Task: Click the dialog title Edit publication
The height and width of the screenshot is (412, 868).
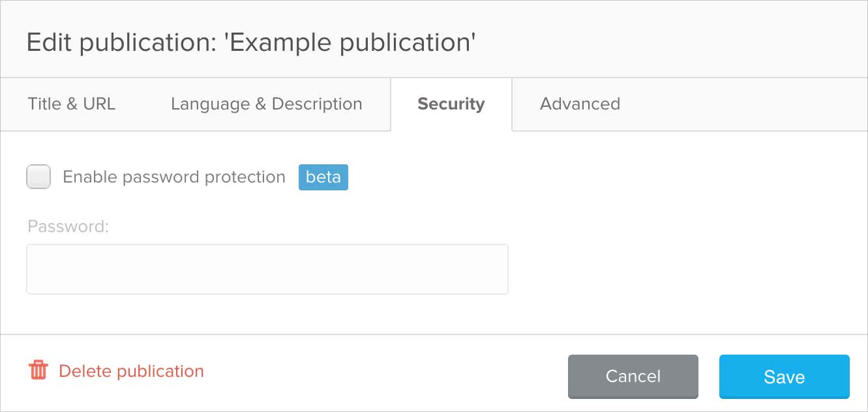Action: click(x=250, y=41)
